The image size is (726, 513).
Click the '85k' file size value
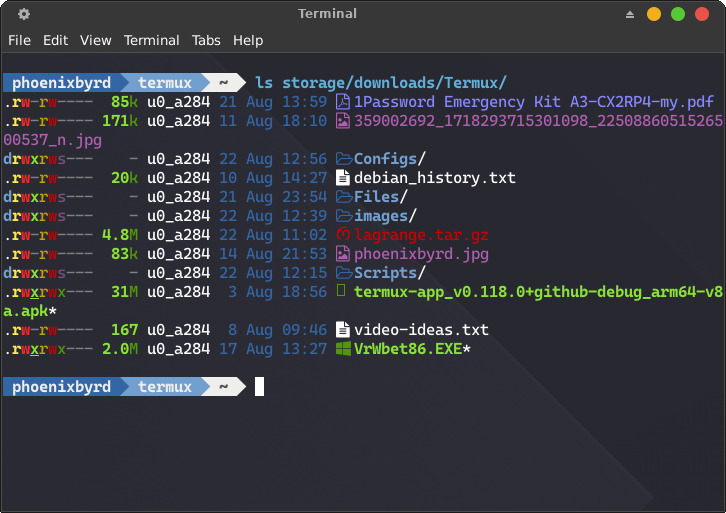pos(125,102)
